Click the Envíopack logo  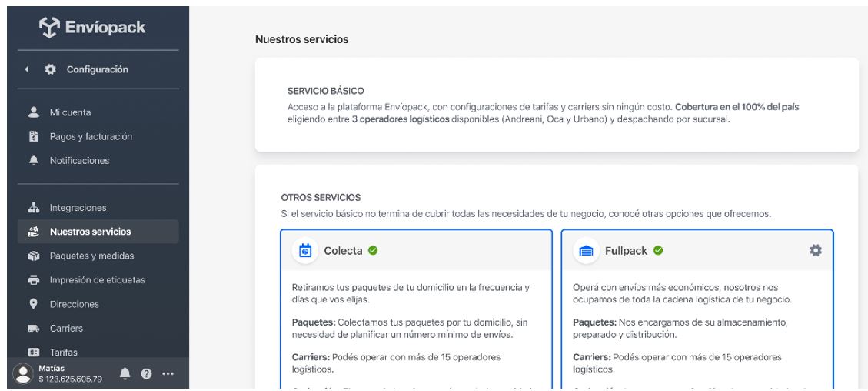(x=92, y=27)
